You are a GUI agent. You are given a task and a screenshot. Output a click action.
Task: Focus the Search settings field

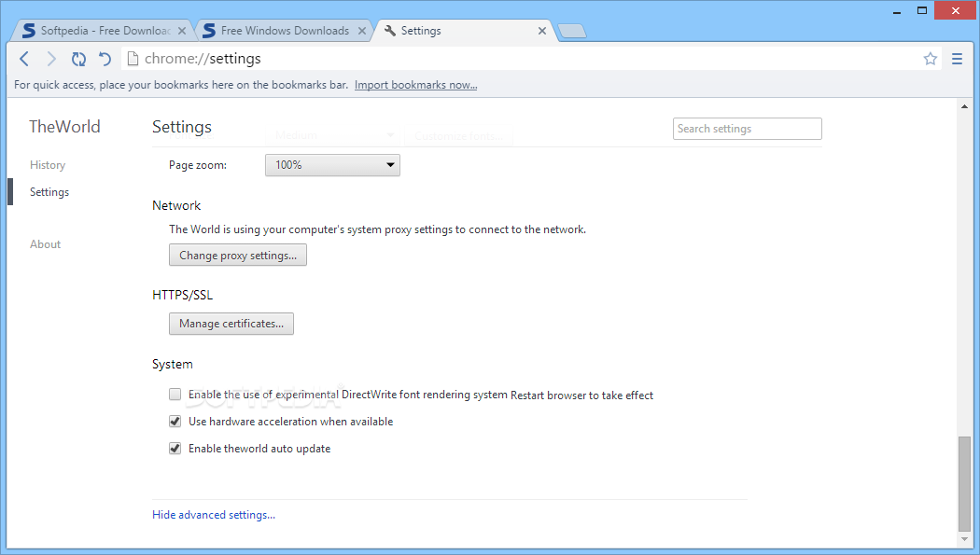point(747,129)
